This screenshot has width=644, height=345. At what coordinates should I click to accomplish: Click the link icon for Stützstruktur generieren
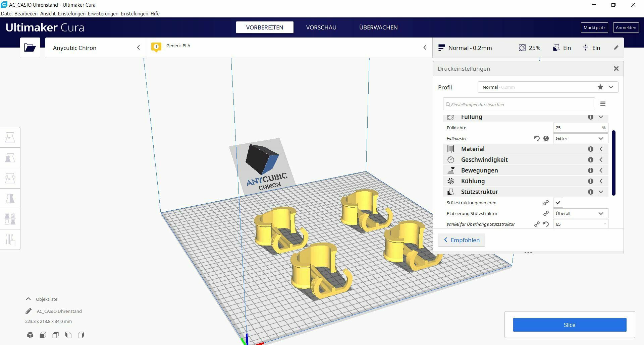click(x=546, y=203)
